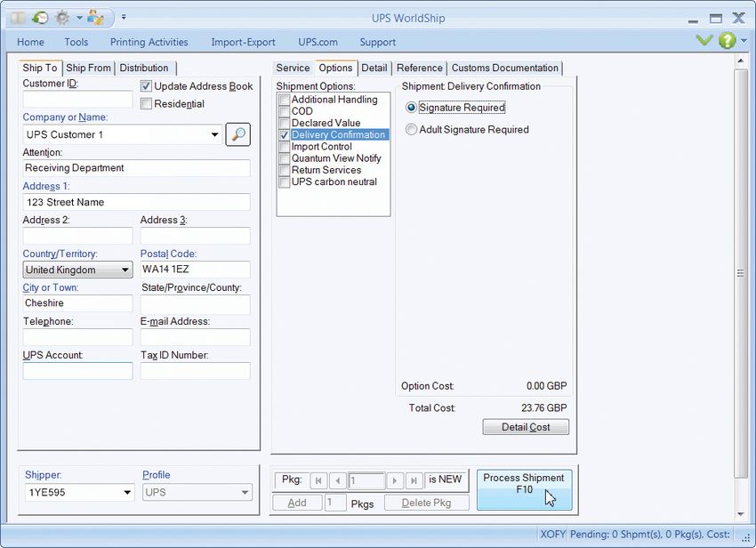Click the E-mail Address input field
The height and width of the screenshot is (548, 756).
coord(196,336)
